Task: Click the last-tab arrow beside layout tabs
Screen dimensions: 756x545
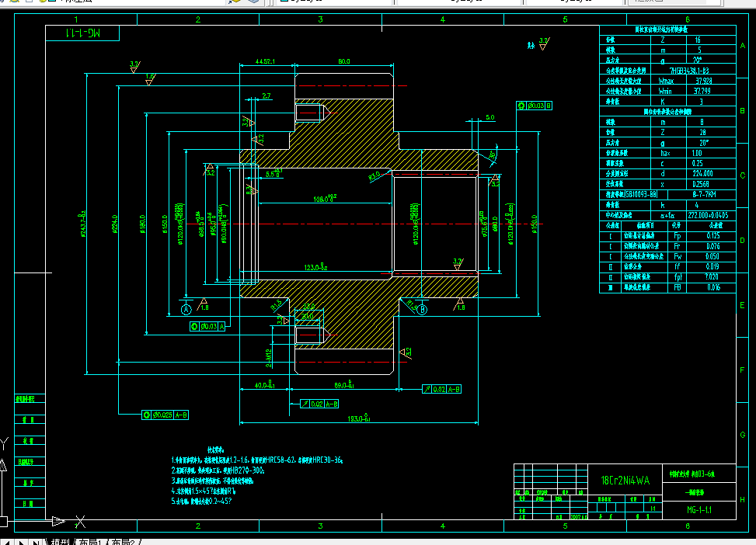Action: click(36, 542)
